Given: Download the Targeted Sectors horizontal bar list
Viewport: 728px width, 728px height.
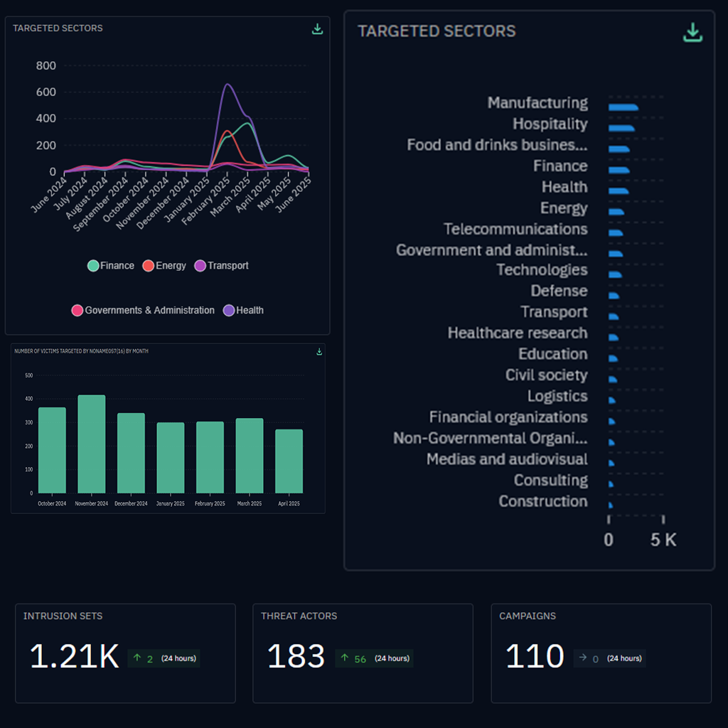Looking at the screenshot, I should point(692,32).
